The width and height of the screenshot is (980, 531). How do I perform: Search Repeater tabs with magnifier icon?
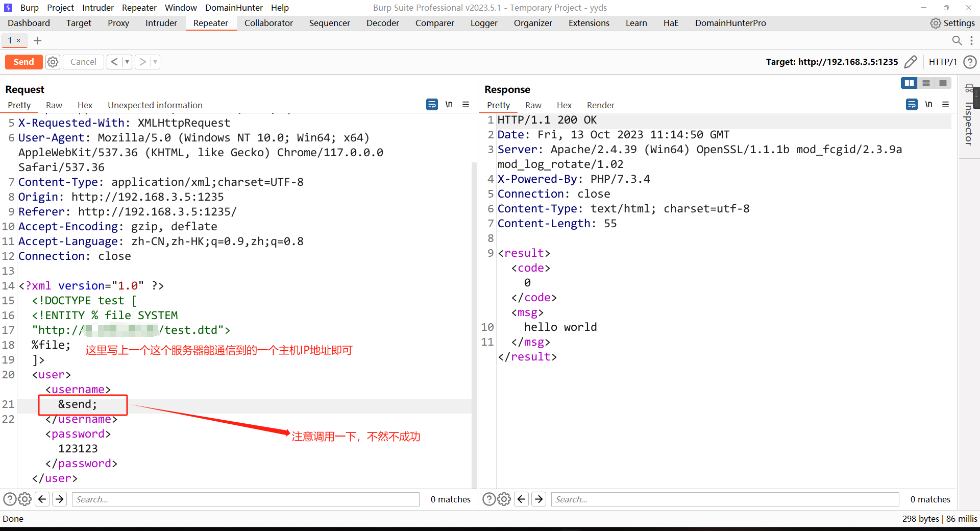957,40
